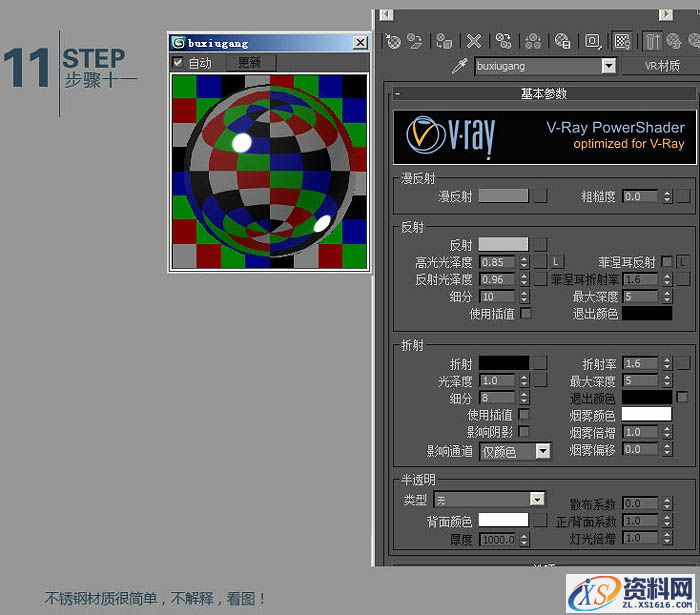
Task: Enable the 影响阴影 checkbox
Action: click(524, 432)
